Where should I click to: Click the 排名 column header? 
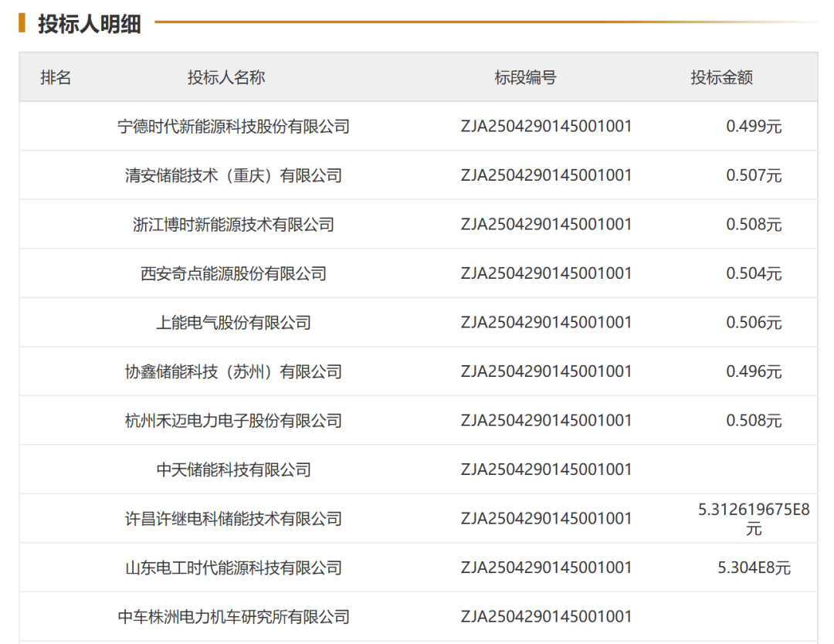(56, 78)
